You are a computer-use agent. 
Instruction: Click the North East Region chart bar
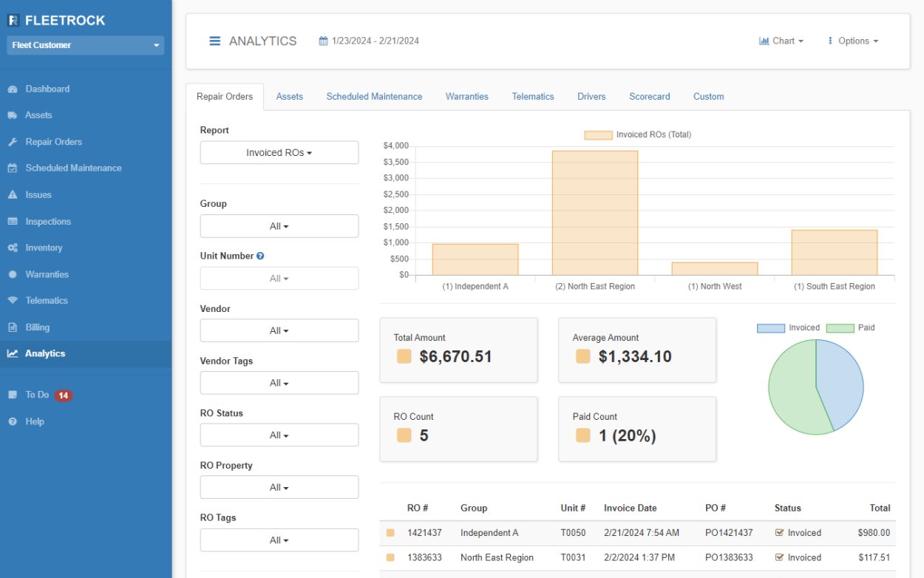pos(594,213)
